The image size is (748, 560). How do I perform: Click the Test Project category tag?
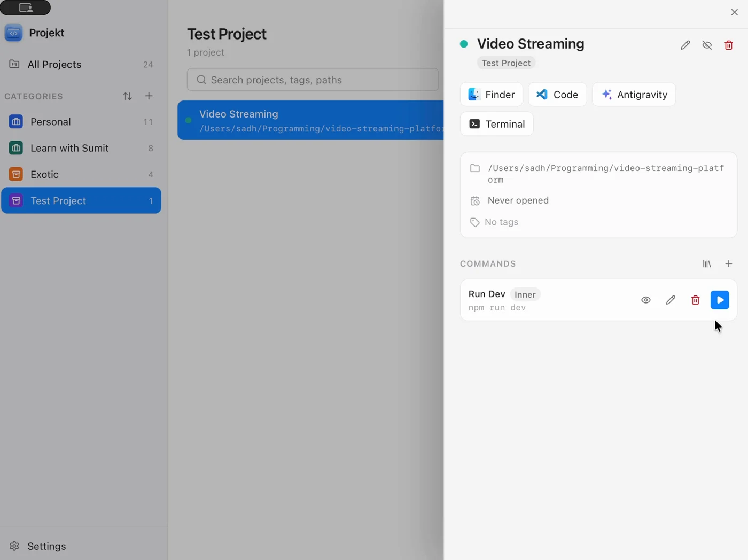506,63
